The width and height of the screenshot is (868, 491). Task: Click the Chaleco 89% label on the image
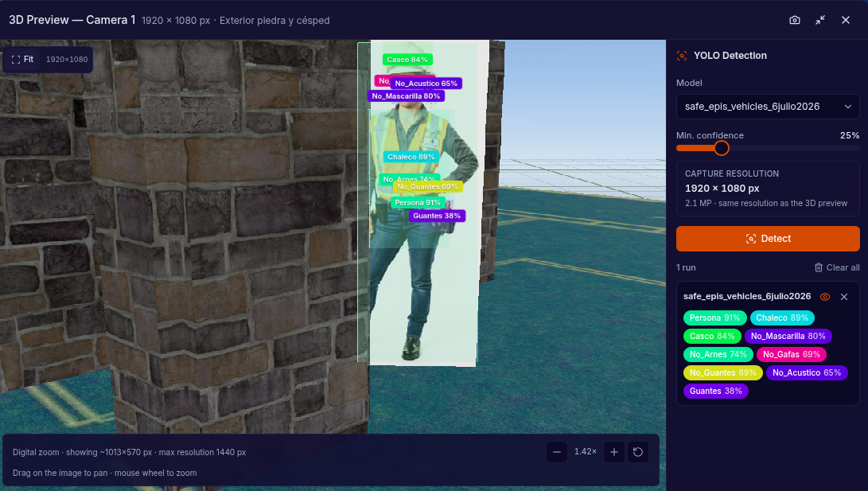411,158
